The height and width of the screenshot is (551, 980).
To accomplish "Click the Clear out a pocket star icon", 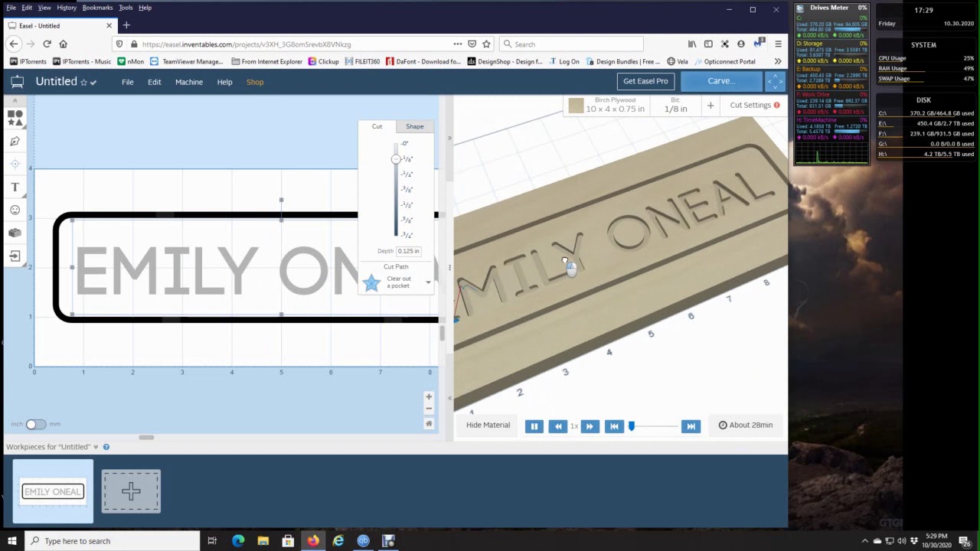I will click(371, 283).
